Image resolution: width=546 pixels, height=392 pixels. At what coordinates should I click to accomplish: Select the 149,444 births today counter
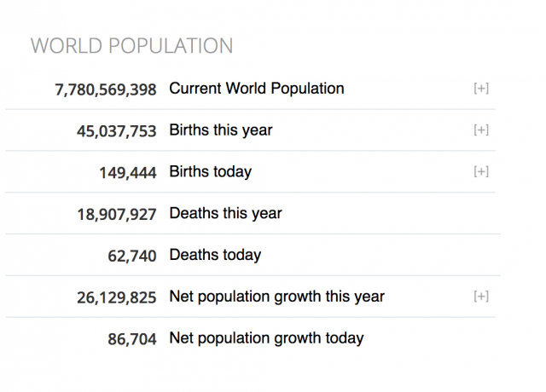(128, 173)
